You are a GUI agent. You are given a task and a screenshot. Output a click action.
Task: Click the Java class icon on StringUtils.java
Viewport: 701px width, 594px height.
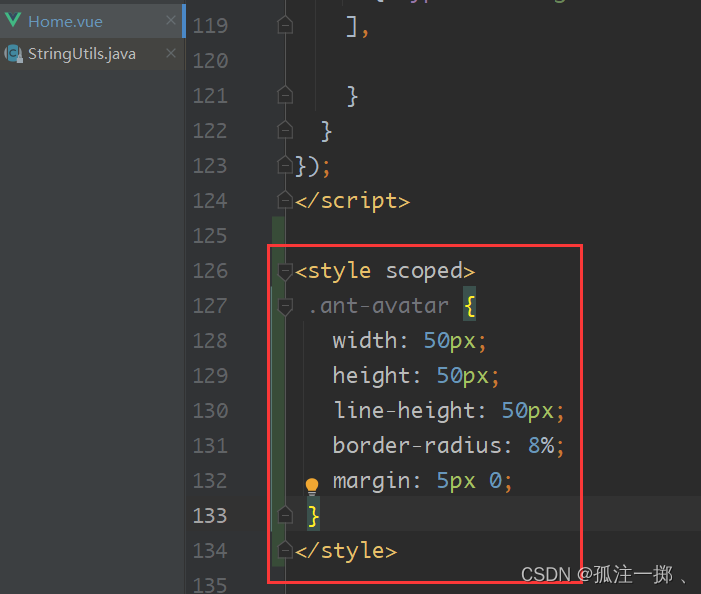(13, 54)
